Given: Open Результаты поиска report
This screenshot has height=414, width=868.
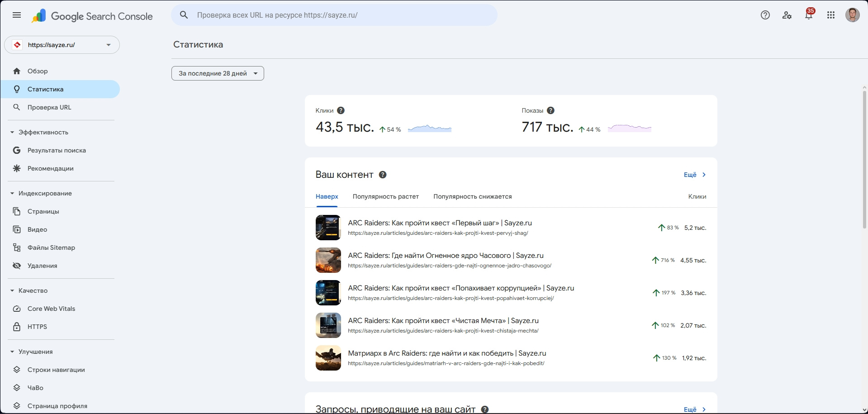Looking at the screenshot, I should click(60, 150).
